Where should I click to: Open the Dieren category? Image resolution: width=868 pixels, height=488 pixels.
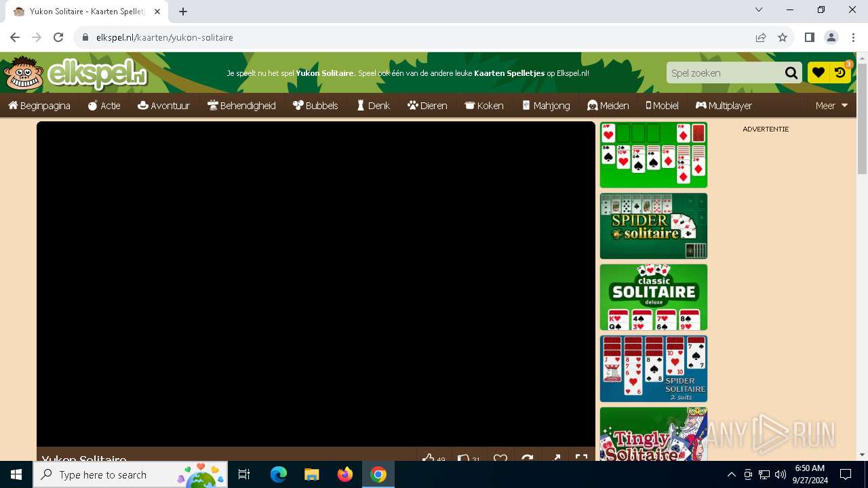click(427, 106)
